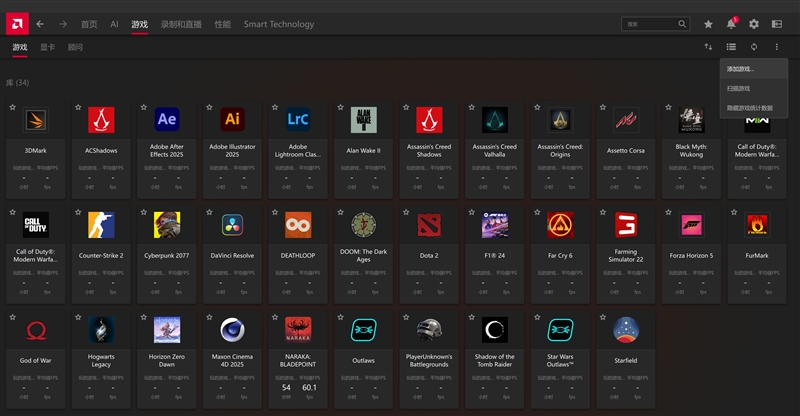Open Black Myth: Wukong game icon
800x416 pixels.
pos(691,120)
